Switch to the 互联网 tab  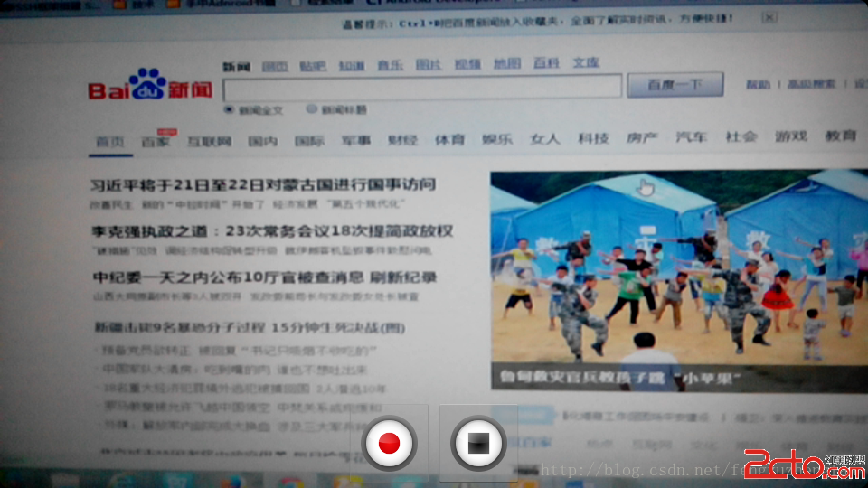coord(209,141)
